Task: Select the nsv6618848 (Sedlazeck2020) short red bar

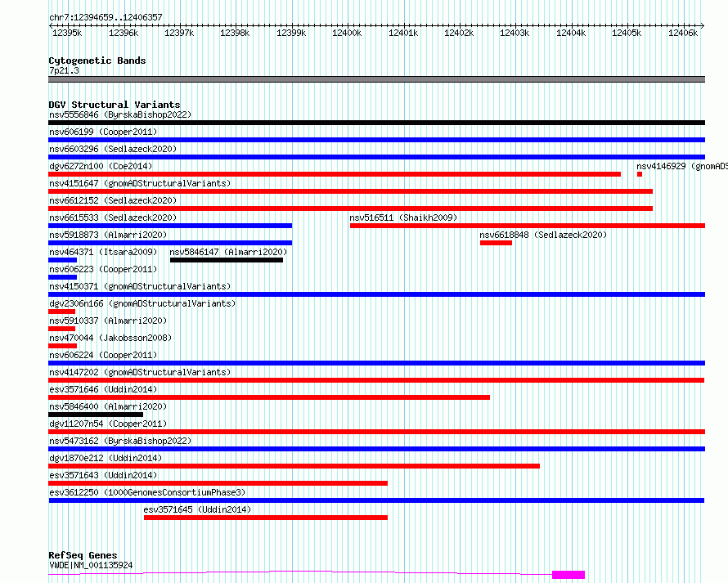Action: pos(496,243)
